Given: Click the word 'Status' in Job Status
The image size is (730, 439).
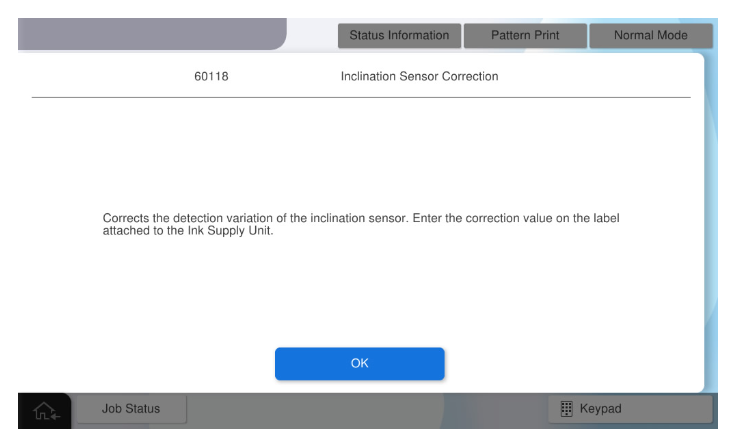Looking at the screenshot, I should (141, 408).
